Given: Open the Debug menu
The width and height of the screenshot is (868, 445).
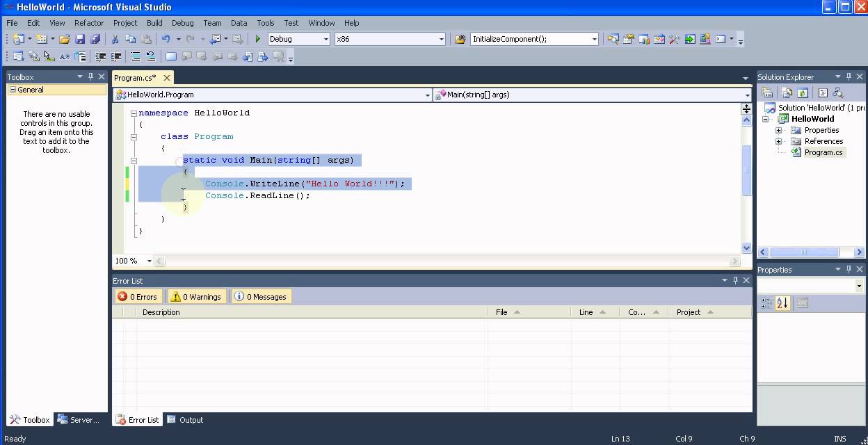Looking at the screenshot, I should click(183, 23).
